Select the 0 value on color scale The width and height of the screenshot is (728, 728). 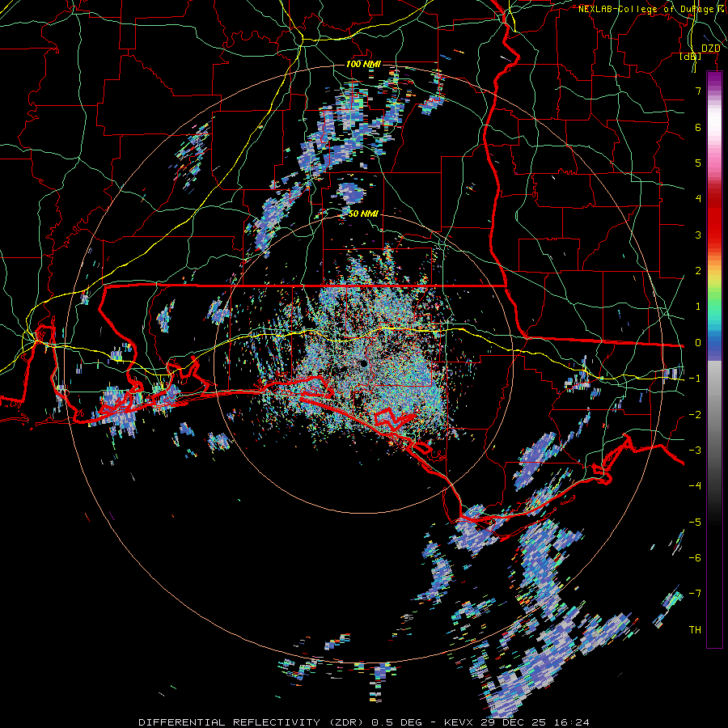(x=698, y=343)
